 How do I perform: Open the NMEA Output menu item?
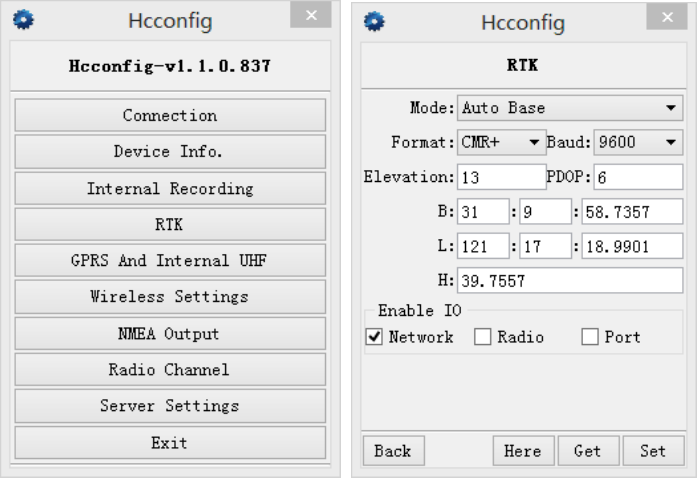point(170,333)
